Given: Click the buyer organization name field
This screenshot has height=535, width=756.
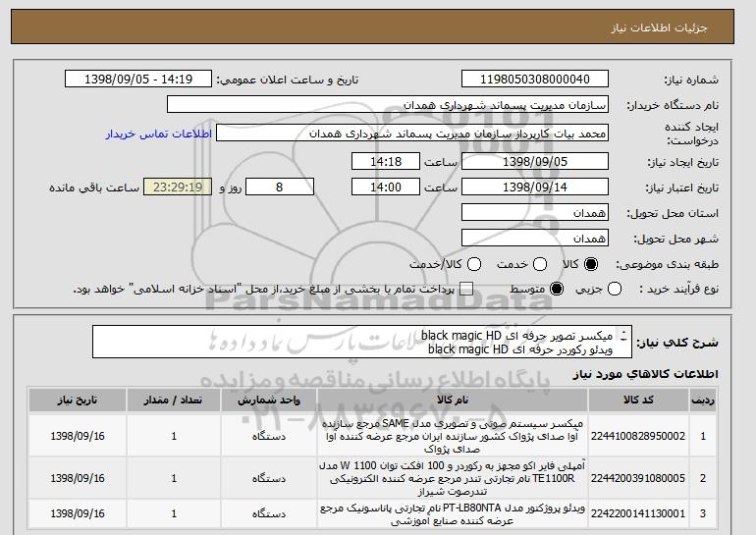Looking at the screenshot, I should click(388, 105).
